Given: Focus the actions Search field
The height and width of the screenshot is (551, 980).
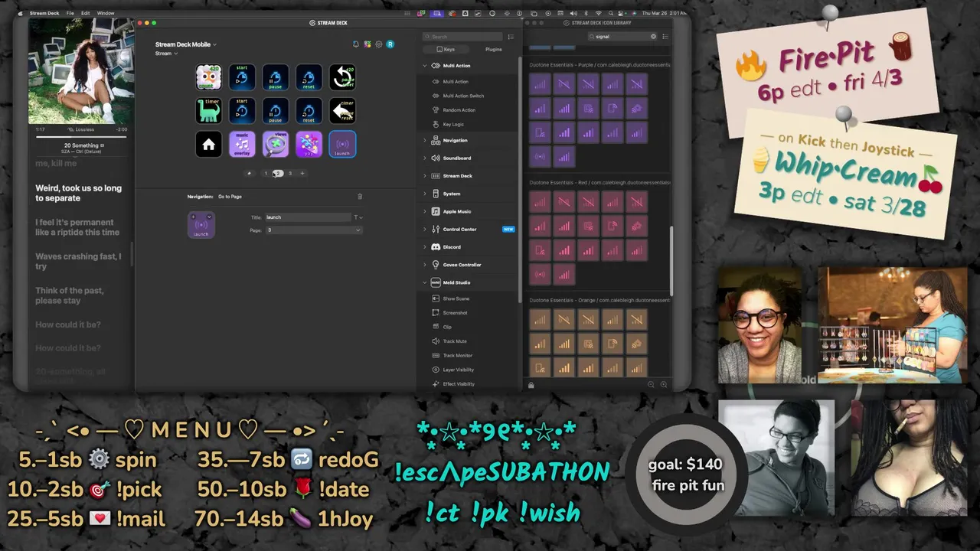Looking at the screenshot, I should coord(463,37).
